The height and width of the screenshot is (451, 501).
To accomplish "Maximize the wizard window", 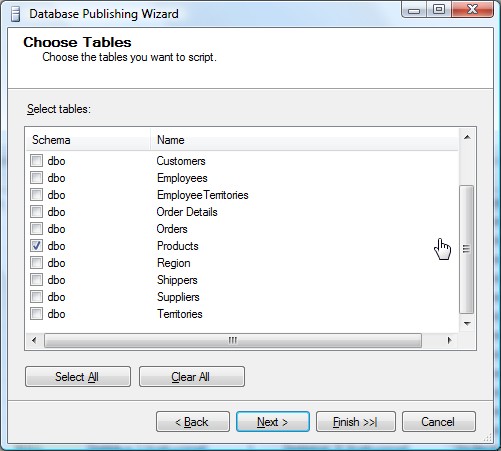I will pyautogui.click(x=439, y=10).
